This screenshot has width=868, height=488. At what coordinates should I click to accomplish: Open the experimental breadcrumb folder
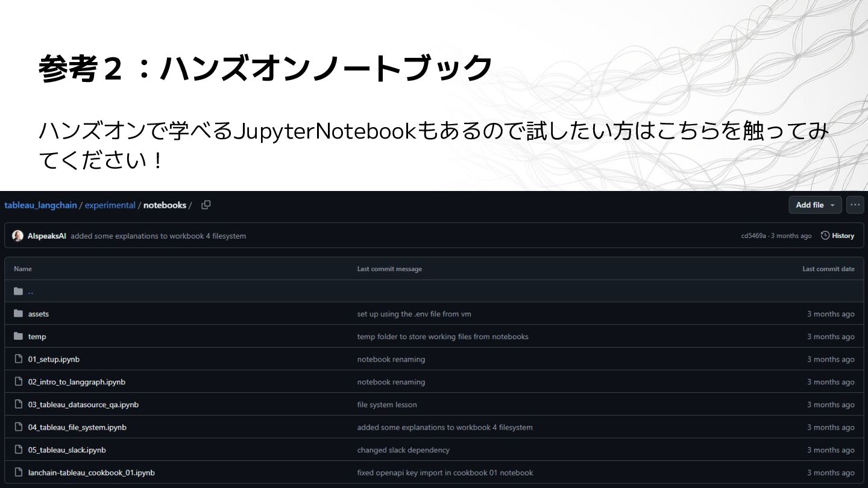(110, 205)
